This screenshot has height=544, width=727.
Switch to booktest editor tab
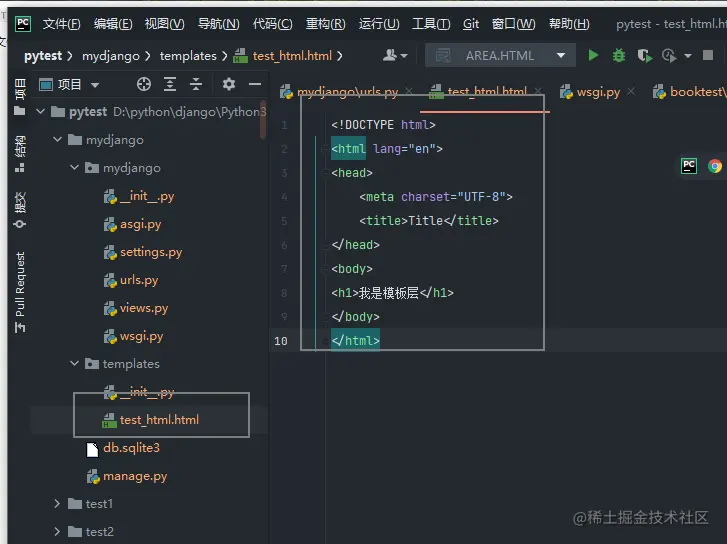[x=689, y=92]
